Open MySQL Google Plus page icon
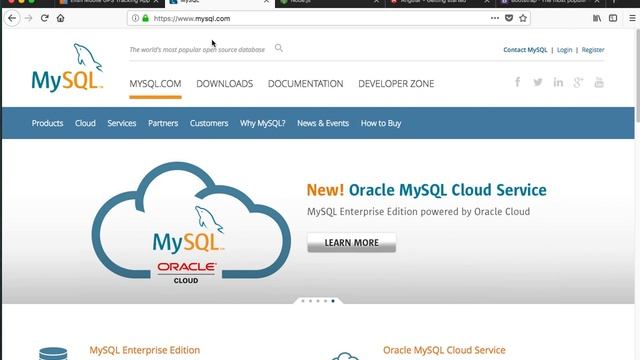This screenshot has height=360, width=640. click(x=578, y=82)
